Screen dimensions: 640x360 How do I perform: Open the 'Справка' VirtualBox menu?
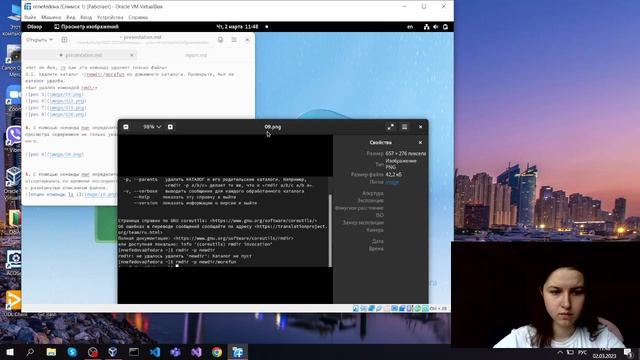[x=138, y=18]
